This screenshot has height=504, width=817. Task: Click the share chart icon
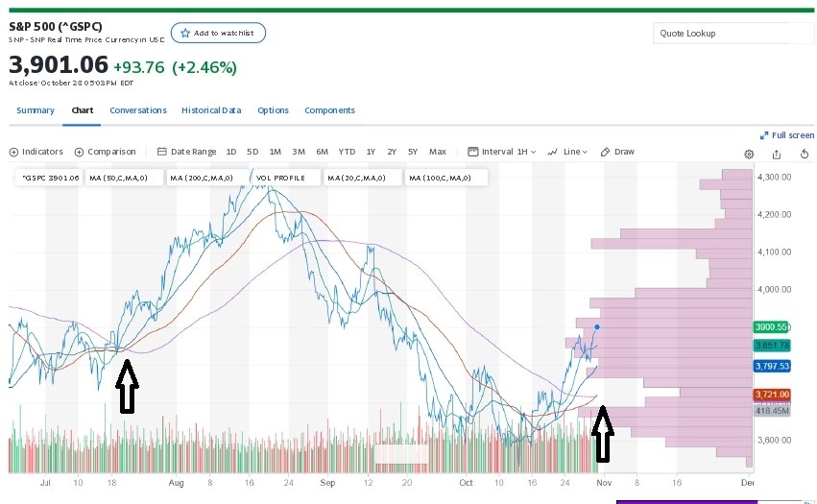point(777,154)
